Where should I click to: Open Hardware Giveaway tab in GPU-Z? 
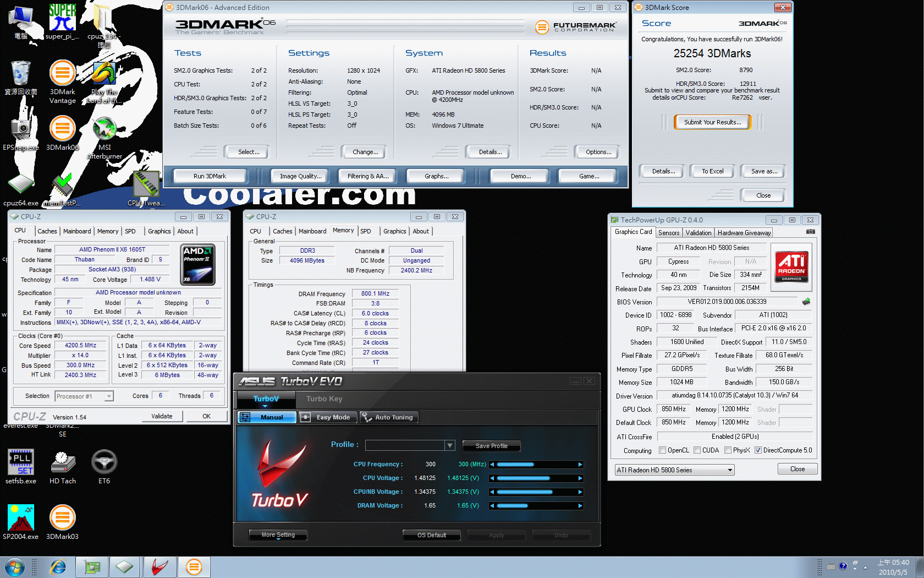[744, 233]
